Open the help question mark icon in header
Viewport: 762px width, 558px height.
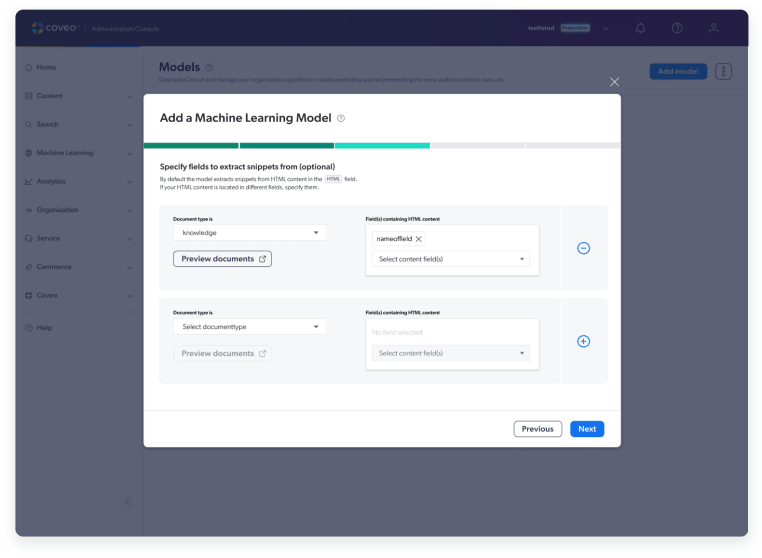pos(677,28)
